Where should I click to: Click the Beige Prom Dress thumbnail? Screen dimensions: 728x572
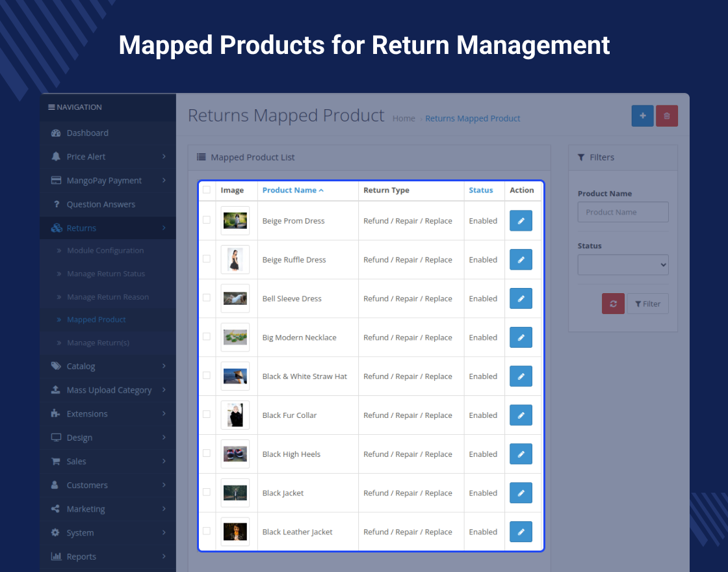pos(235,220)
